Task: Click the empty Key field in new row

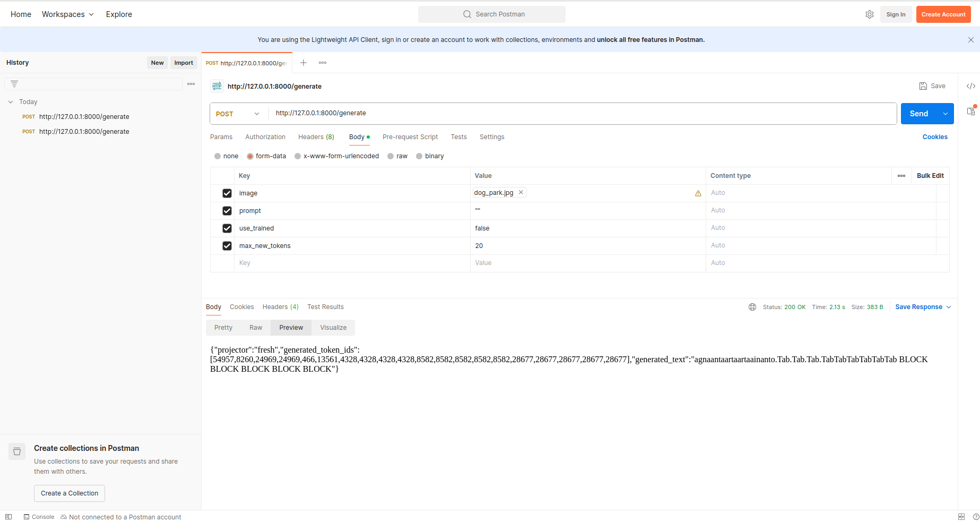Action: point(352,263)
